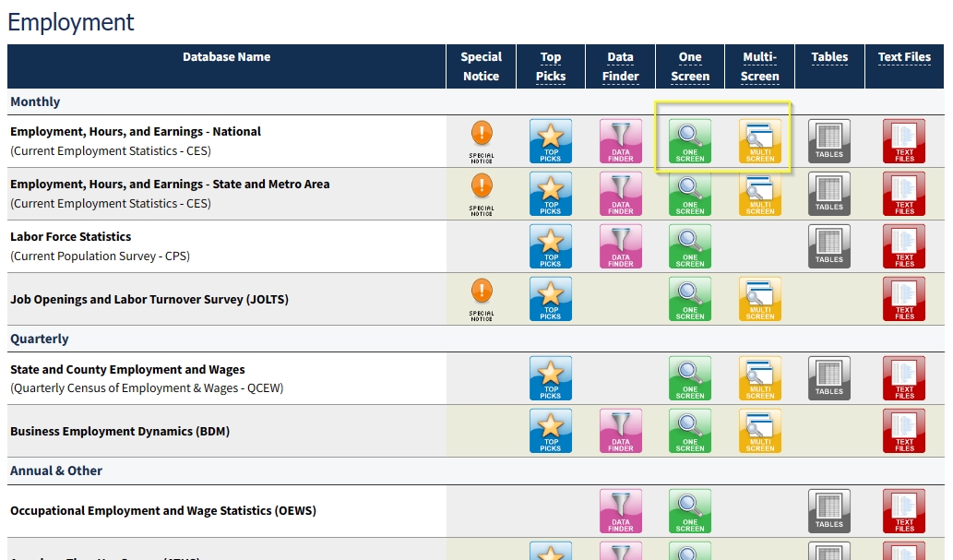Open Data Finder for CES National

621,141
